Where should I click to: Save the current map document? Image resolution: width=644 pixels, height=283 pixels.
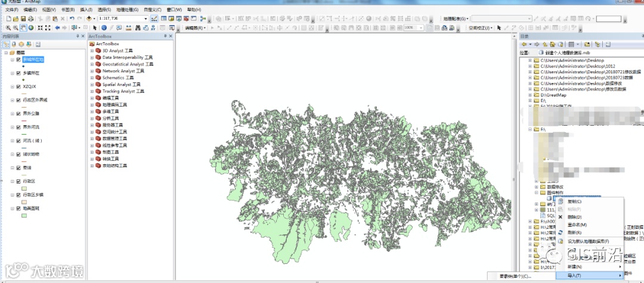click(x=23, y=18)
